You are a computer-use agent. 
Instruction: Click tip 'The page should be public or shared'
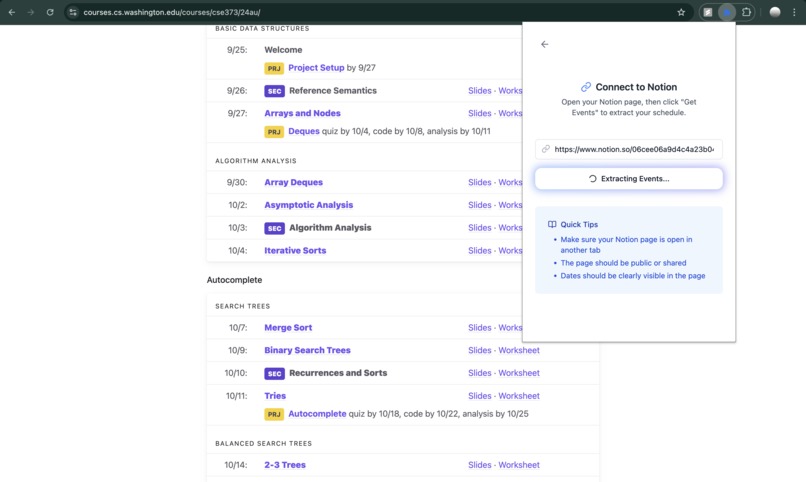click(623, 263)
